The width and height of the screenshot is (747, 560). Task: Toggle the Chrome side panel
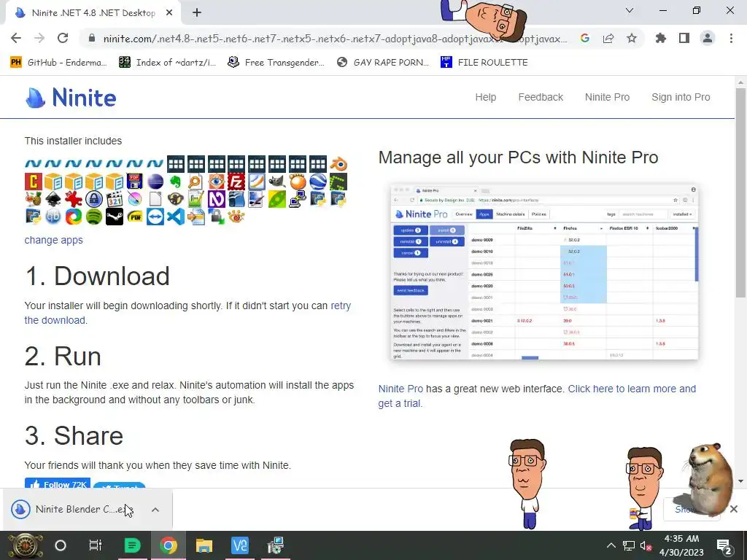[684, 38]
